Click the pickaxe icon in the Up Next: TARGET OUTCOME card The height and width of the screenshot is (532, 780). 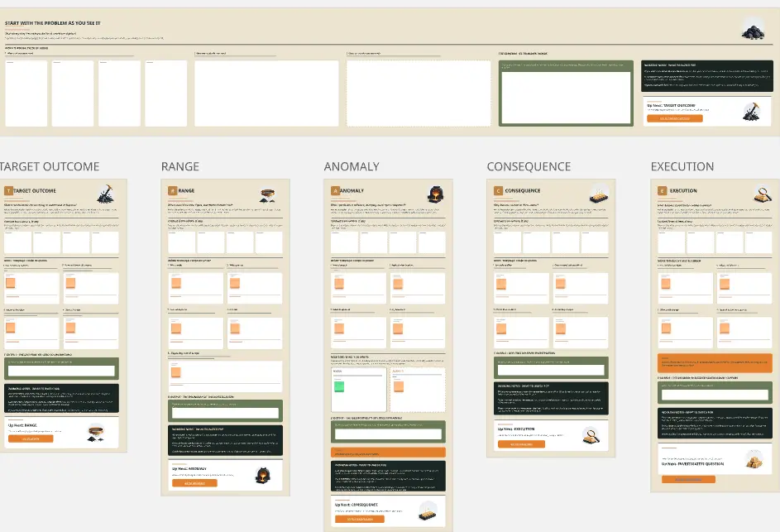752,112
